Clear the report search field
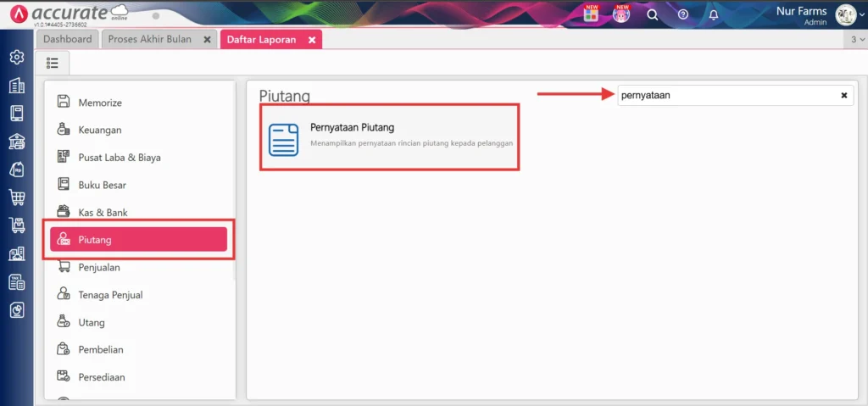 point(844,95)
